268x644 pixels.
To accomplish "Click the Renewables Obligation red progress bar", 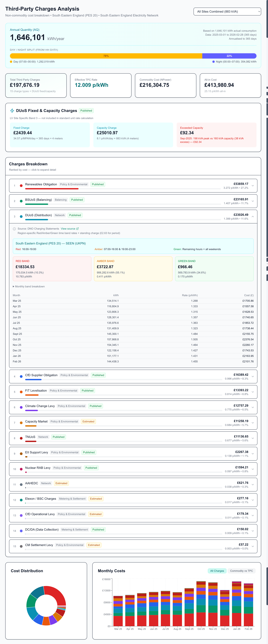I will 52,189.
